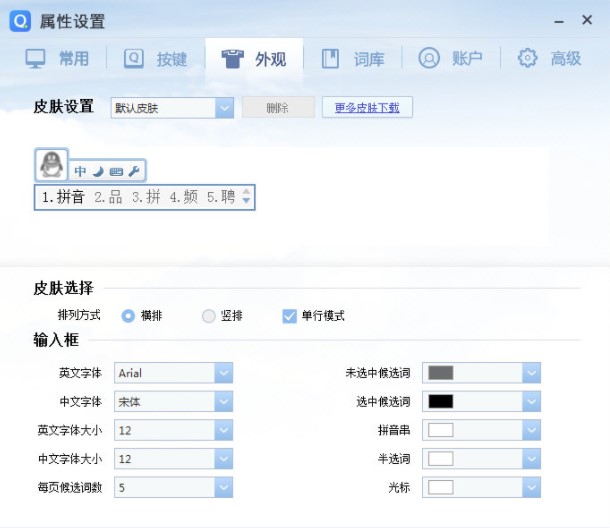Open the 账户 tab
This screenshot has height=528, width=610.
tap(450, 59)
